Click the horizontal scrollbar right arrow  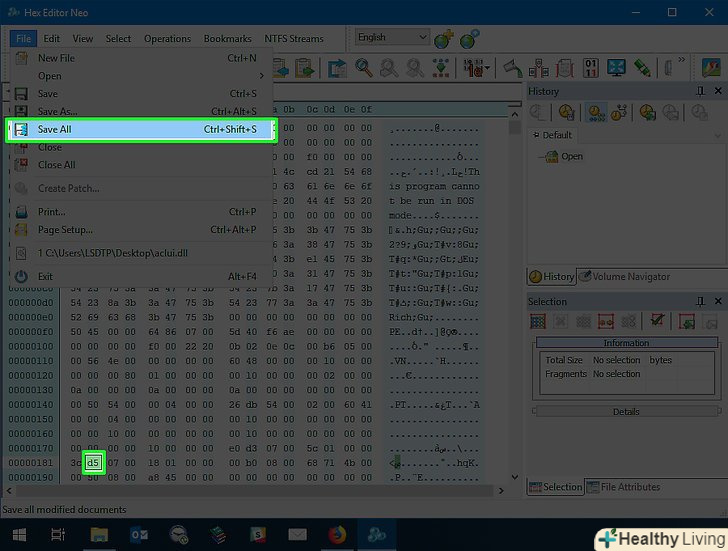click(x=501, y=490)
